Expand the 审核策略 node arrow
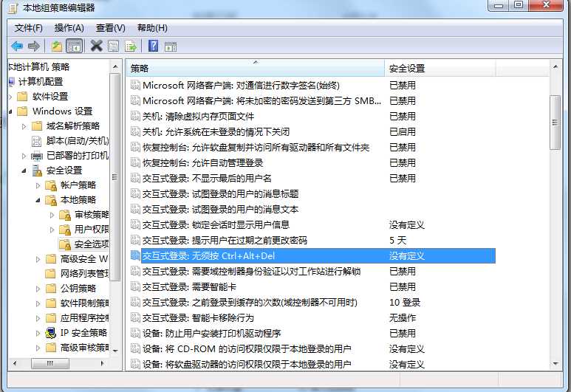Screen dimensions: 571x392 [x=52, y=215]
